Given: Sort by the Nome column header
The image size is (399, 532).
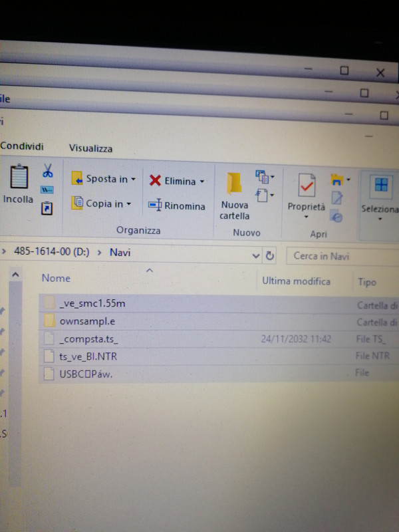Looking at the screenshot, I should (56, 278).
